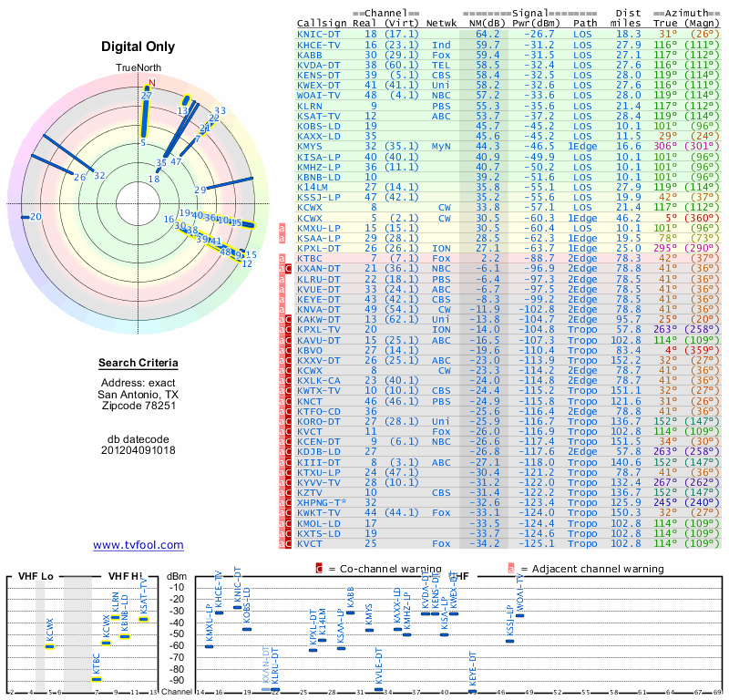
Task: Click the KMXU-LP marker in the UHF chart
Action: (x=210, y=646)
